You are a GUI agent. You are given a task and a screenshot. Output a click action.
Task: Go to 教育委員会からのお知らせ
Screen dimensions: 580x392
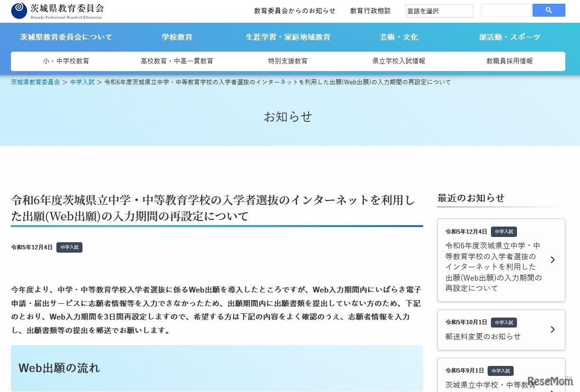coord(294,10)
